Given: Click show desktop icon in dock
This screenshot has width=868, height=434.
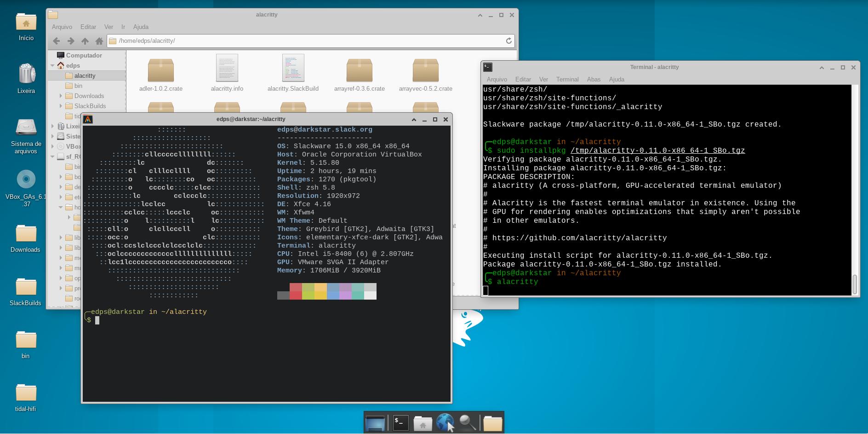Looking at the screenshot, I should 375,422.
